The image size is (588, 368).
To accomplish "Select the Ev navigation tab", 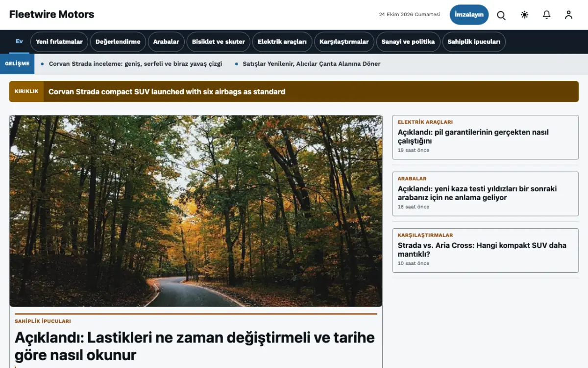I will [19, 42].
